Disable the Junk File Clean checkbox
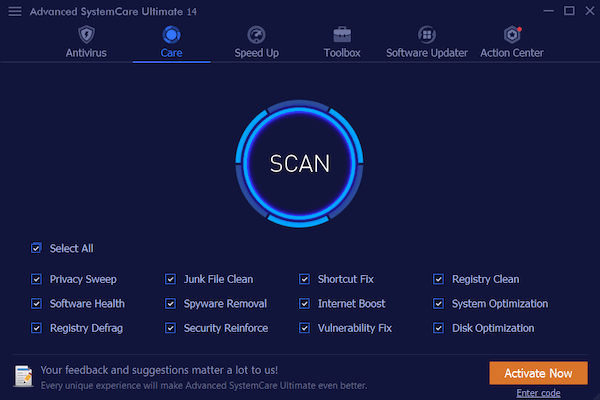 pos(171,279)
